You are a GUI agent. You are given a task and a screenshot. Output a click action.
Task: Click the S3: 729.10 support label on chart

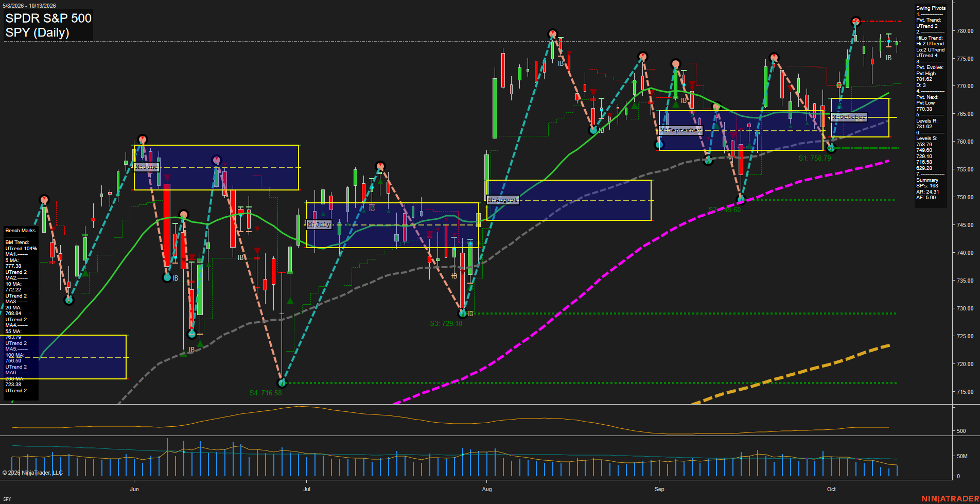(x=446, y=323)
